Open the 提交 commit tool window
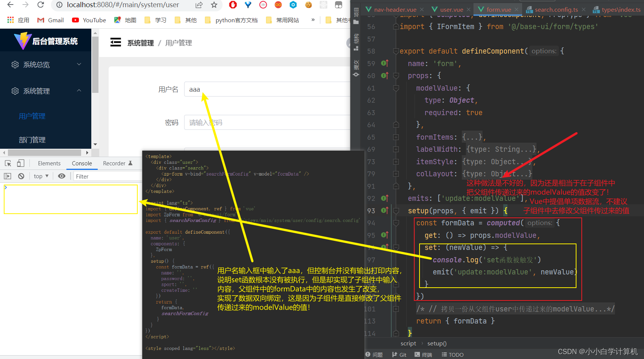The width and height of the screenshot is (644, 359). click(356, 68)
